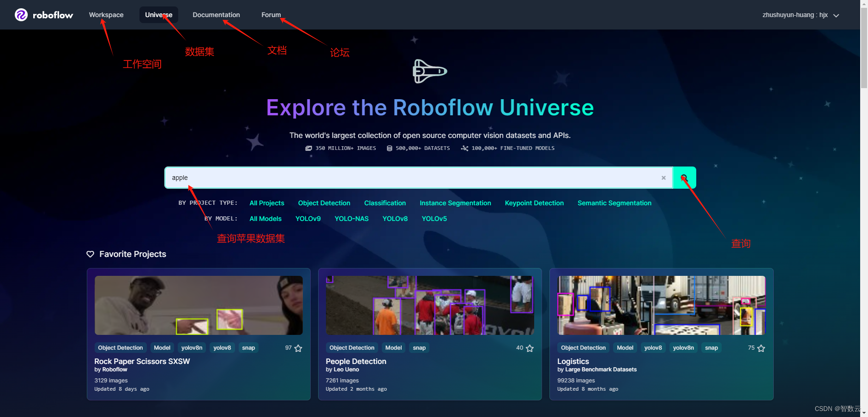
Task: Click '500,000+ DATASETS' stat text
Action: coord(422,148)
